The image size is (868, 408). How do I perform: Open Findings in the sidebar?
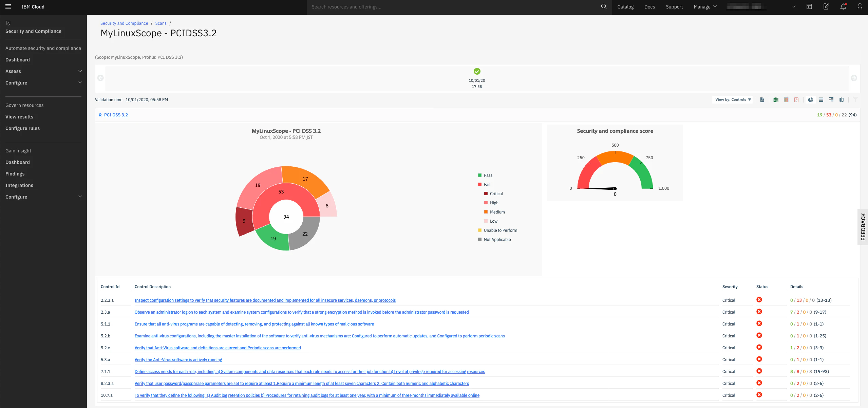coord(15,174)
